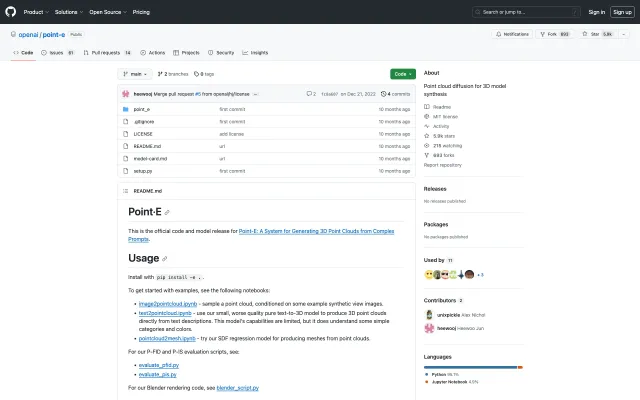640x400 pixels.
Task: Click the point_e folder icon
Action: tap(125, 108)
